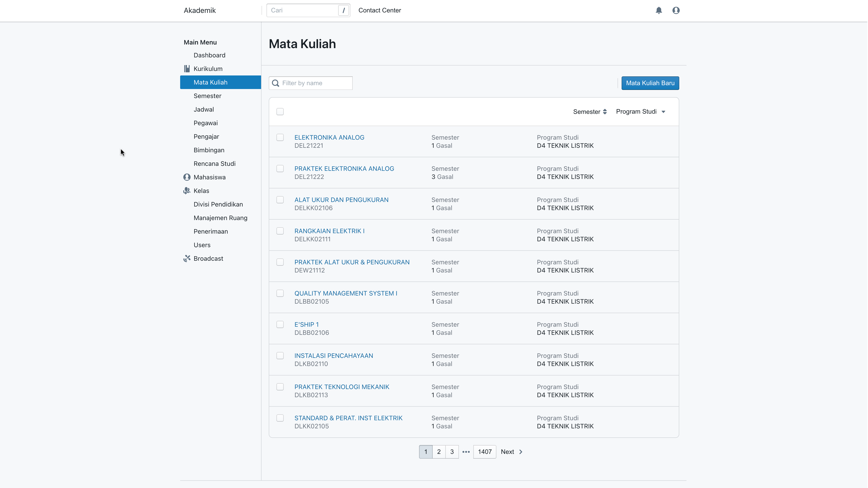
Task: Jump to page 1407
Action: 485,452
